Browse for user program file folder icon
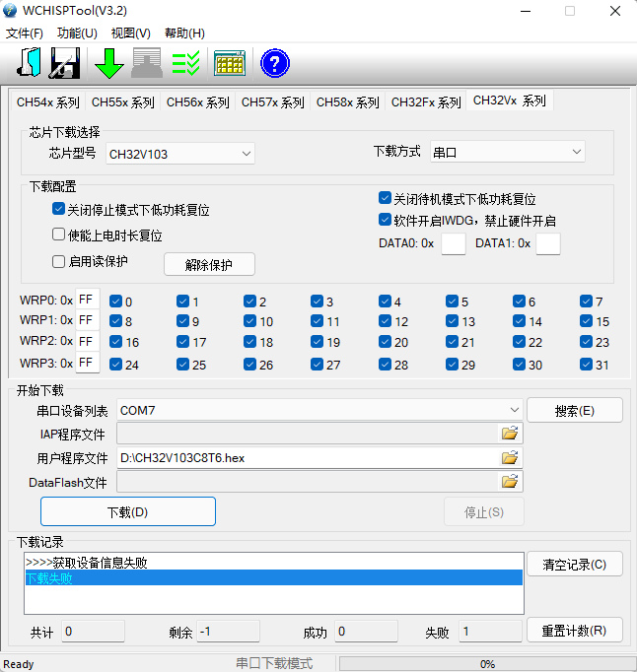Viewport: 637px width, 672px height. pyautogui.click(x=510, y=458)
